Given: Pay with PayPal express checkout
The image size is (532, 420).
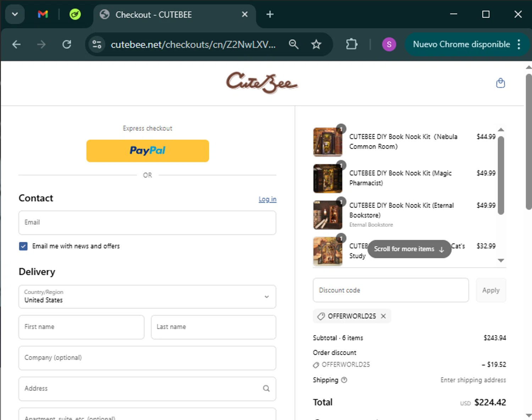Looking at the screenshot, I should pyautogui.click(x=148, y=151).
